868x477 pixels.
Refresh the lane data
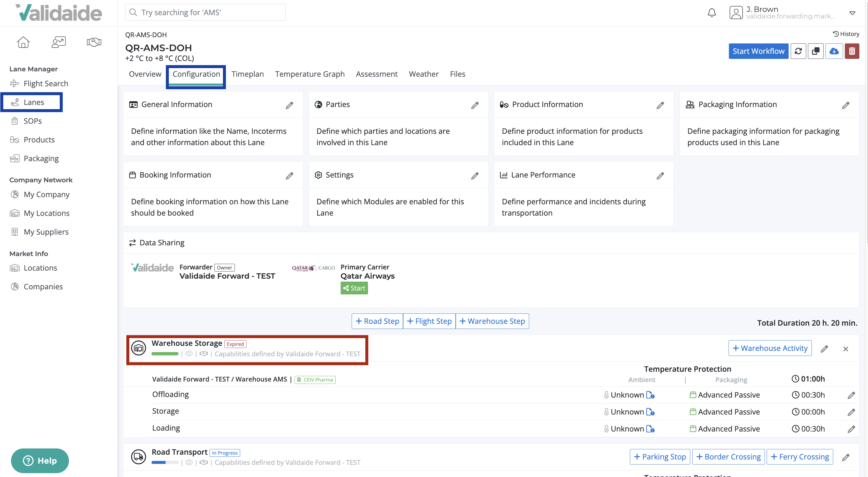tap(798, 51)
